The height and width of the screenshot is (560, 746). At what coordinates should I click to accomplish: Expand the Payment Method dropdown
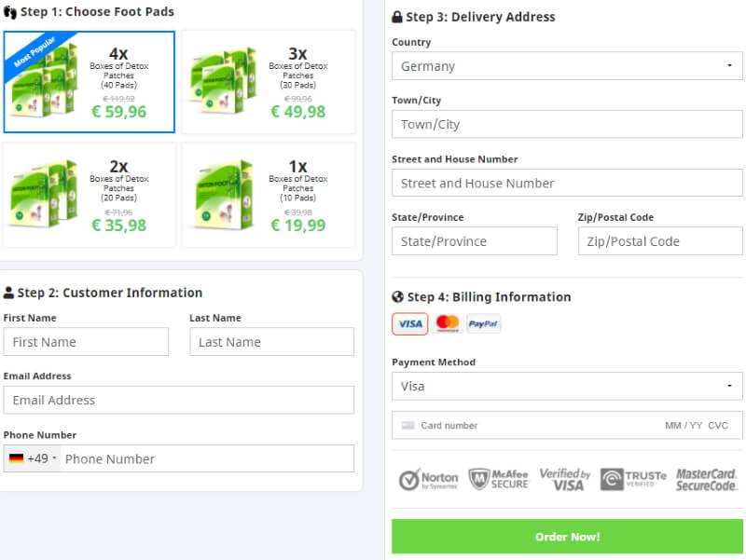click(x=567, y=386)
